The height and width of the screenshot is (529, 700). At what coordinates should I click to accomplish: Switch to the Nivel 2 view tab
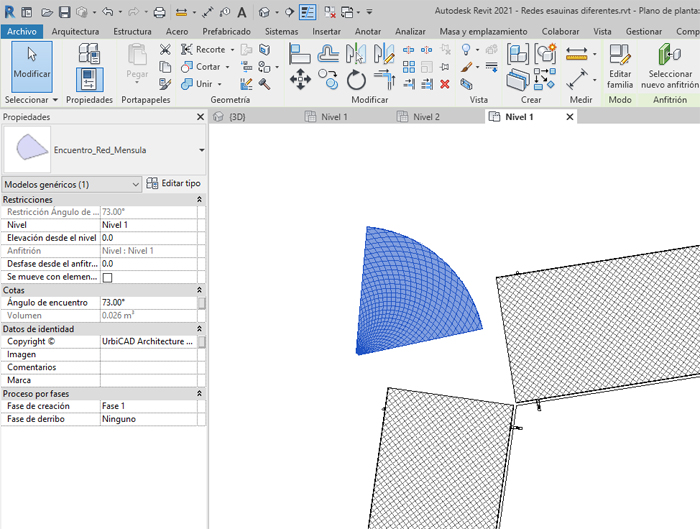tap(426, 117)
